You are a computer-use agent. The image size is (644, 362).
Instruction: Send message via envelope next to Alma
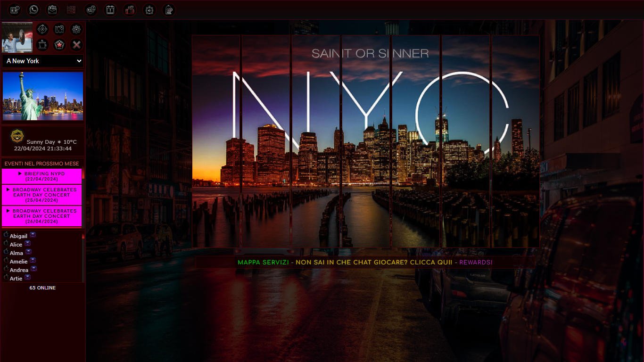coord(28,252)
